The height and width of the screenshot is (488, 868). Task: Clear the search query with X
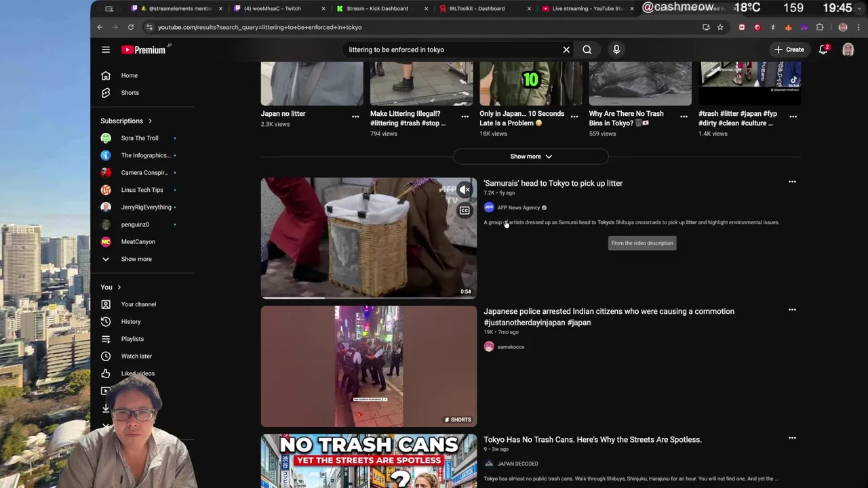coord(566,49)
